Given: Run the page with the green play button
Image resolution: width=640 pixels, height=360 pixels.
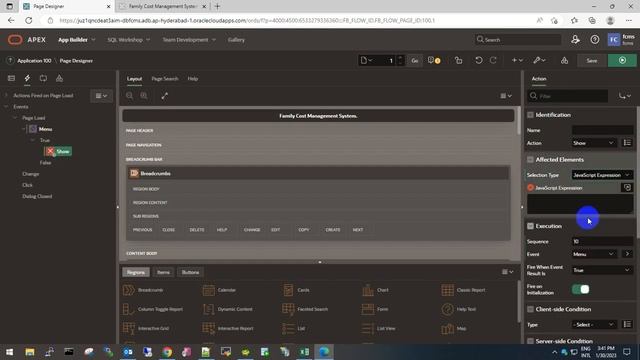Looking at the screenshot, I should 622,60.
